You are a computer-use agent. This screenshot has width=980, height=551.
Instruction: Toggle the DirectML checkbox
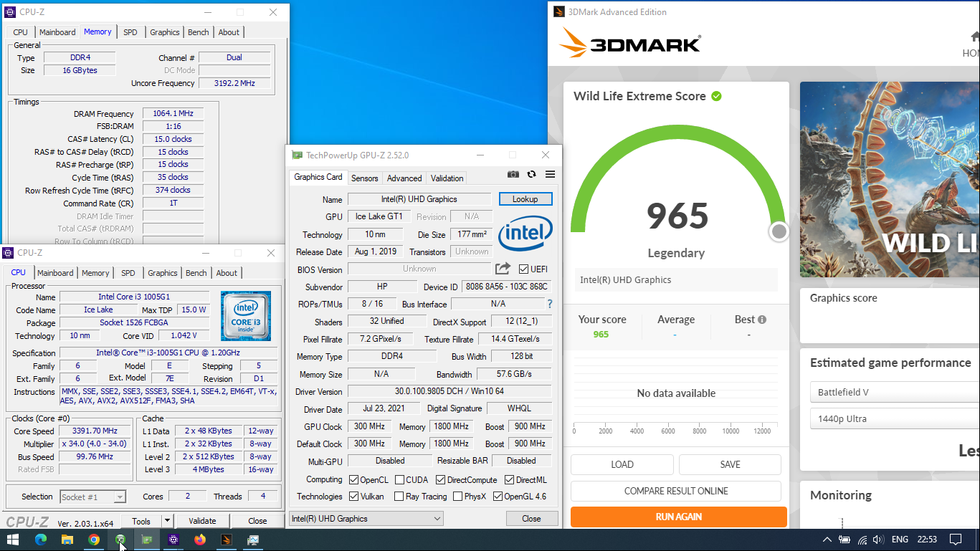(x=509, y=480)
